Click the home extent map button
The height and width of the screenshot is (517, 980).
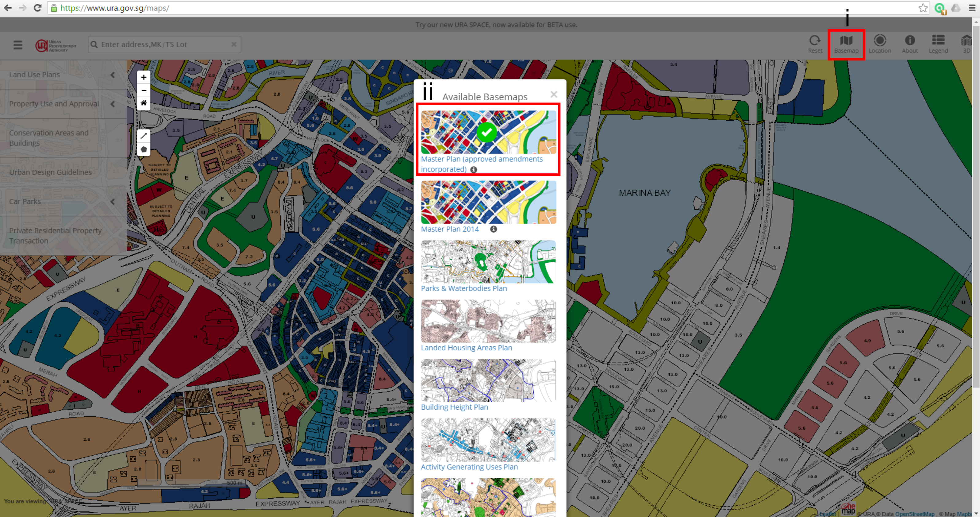point(144,103)
